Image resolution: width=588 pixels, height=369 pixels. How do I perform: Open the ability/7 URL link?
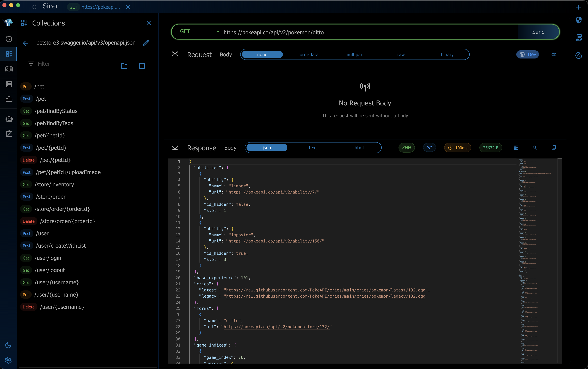click(273, 192)
